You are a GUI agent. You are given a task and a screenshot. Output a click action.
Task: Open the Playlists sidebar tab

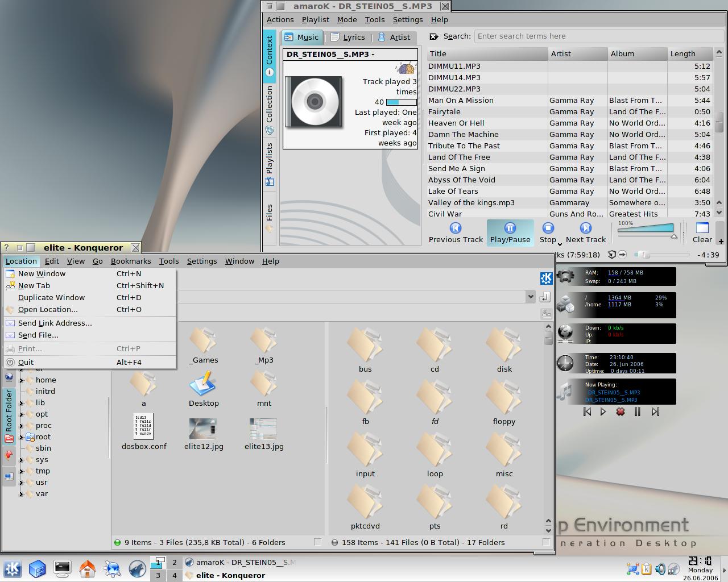[x=270, y=164]
